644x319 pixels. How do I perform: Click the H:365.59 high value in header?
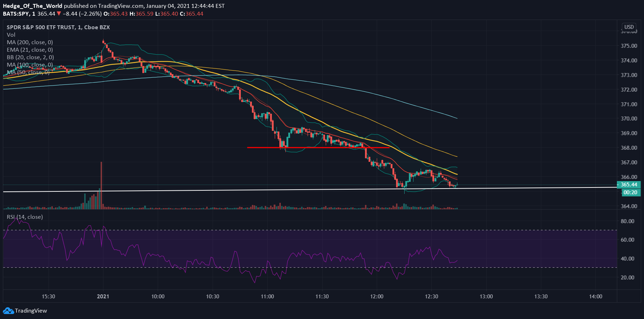click(141, 14)
